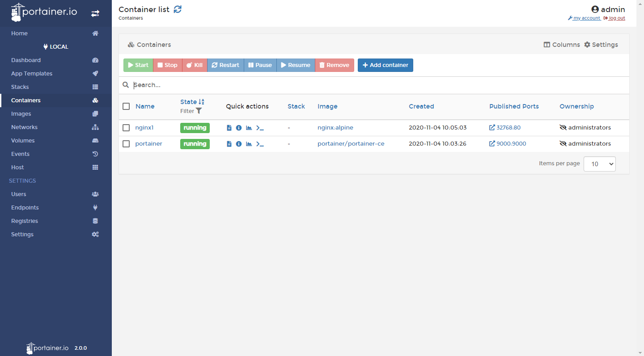The height and width of the screenshot is (356, 644).
Task: Click the State filter funnel icon
Action: click(199, 111)
